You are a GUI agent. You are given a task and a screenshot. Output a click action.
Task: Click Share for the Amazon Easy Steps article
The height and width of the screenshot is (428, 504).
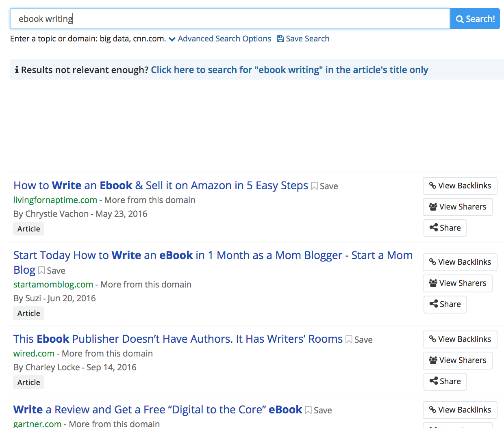pos(445,228)
